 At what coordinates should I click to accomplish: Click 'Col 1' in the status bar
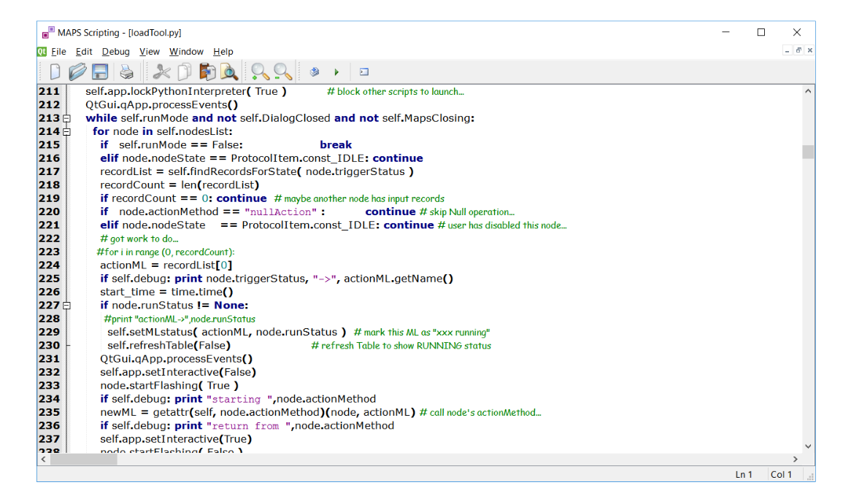781,474
